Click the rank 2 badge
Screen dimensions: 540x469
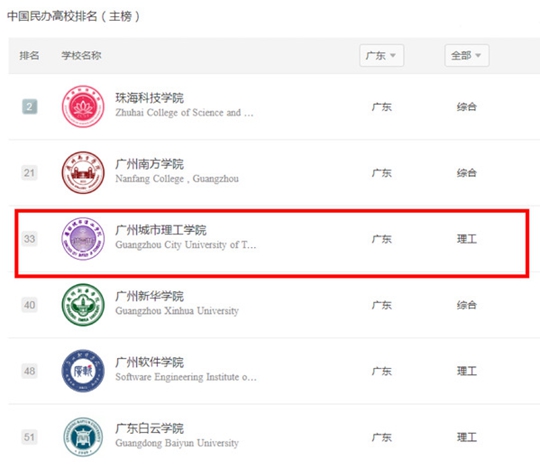point(30,106)
